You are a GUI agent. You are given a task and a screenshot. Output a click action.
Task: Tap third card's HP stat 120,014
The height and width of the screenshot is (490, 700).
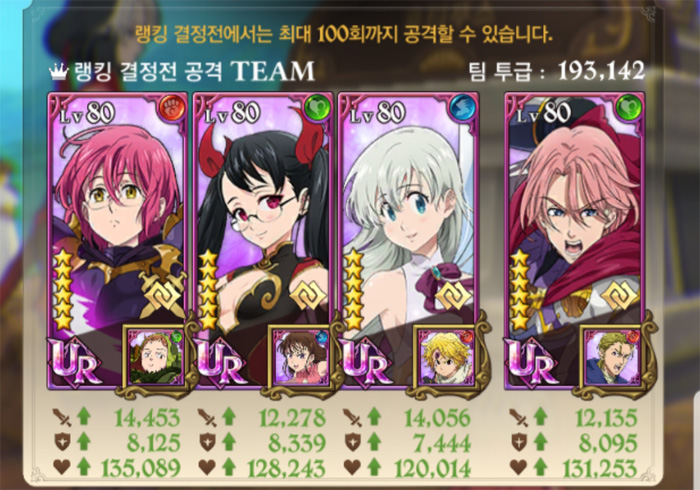coord(433,468)
